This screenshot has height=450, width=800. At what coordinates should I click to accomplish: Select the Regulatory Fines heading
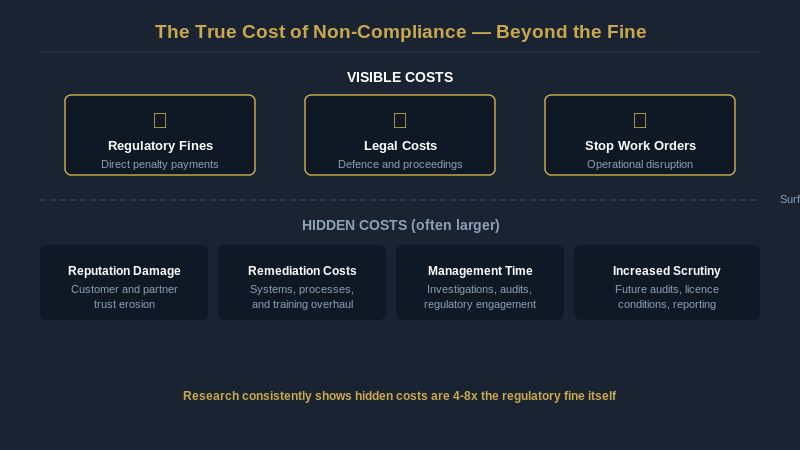(x=160, y=146)
